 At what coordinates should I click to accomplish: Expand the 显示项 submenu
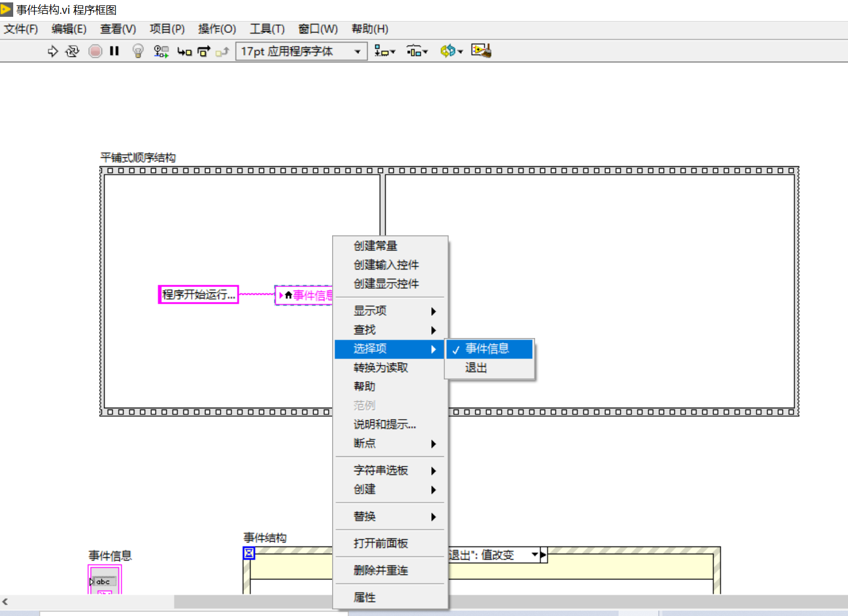pos(390,310)
